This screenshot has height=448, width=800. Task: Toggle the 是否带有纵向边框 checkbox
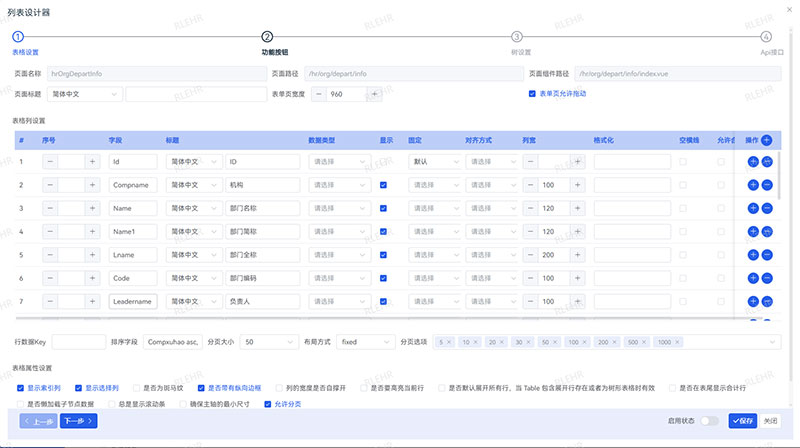(x=201, y=388)
